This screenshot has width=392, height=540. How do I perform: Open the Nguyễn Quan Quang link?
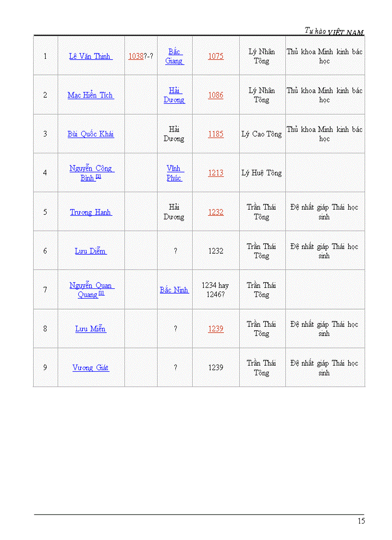tap(90, 286)
